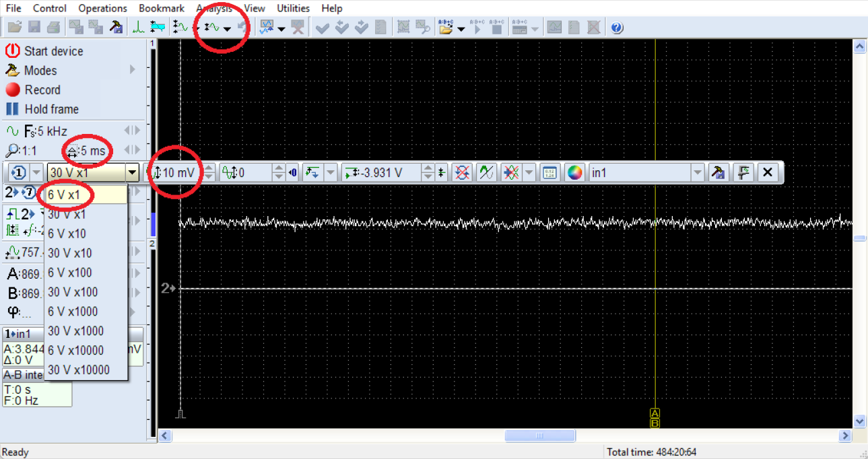Viewport: 868px width, 459px height.
Task: Open dropdown next to coupling mode icon
Action: coord(330,173)
